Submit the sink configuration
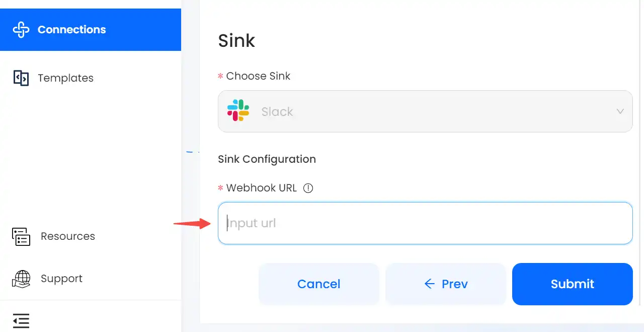644x332 pixels. [x=573, y=284]
